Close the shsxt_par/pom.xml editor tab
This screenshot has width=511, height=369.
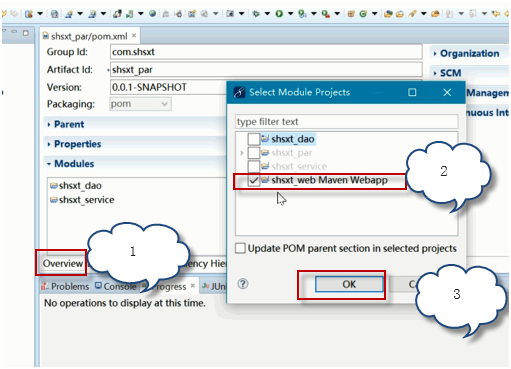134,35
